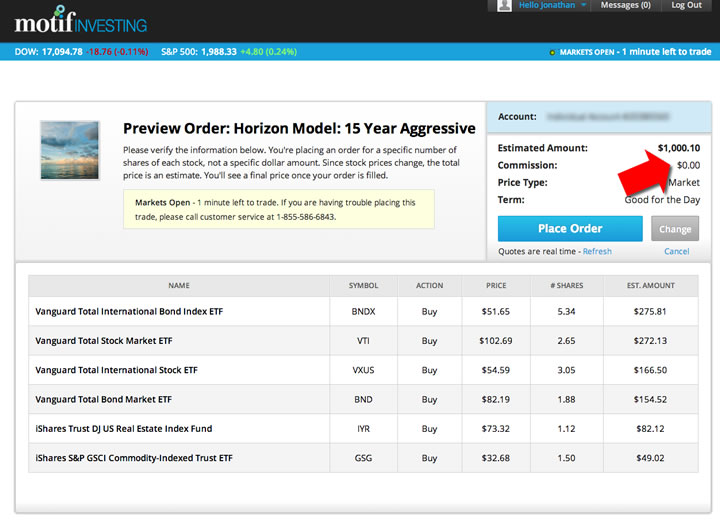Click the SYMBOL column header

point(363,285)
